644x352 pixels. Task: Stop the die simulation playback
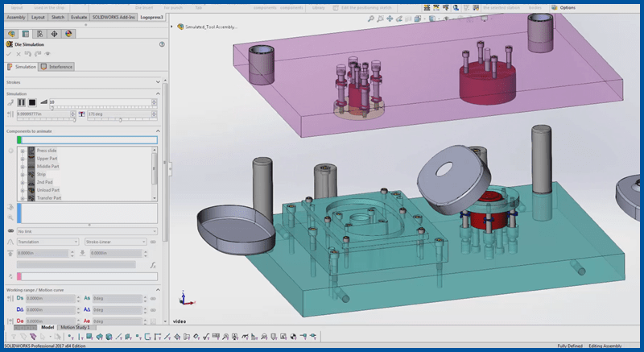pos(32,102)
